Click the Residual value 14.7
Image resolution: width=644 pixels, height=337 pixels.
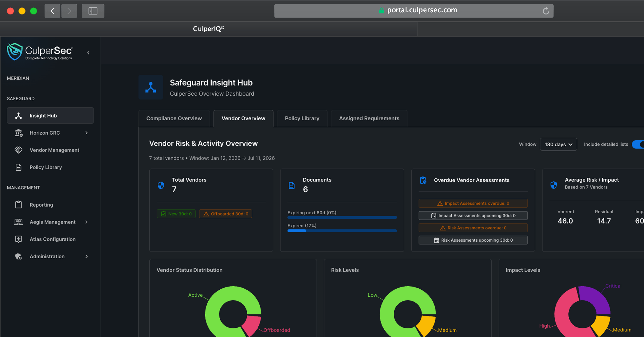[604, 221]
